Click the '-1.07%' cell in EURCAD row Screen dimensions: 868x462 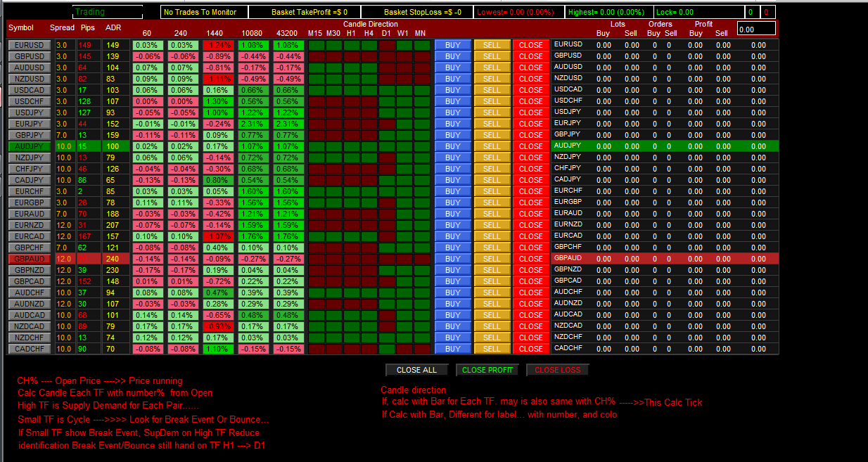coord(217,236)
